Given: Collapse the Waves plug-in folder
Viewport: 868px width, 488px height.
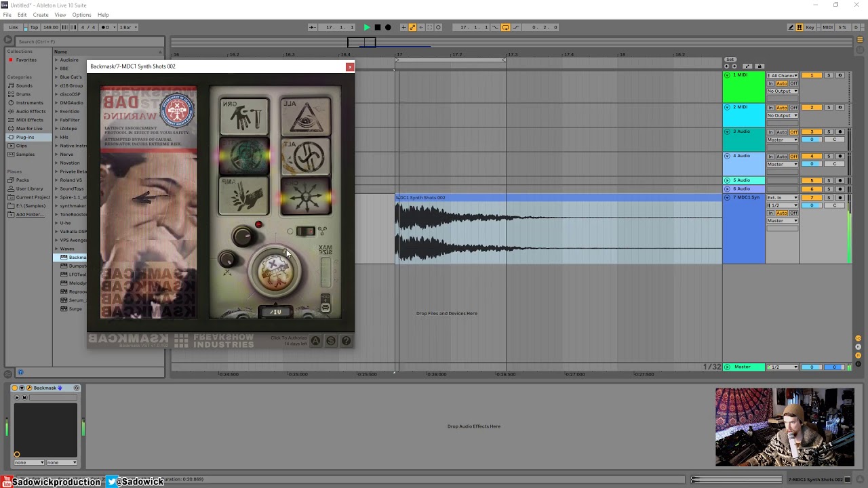Looking at the screenshot, I should 56,249.
